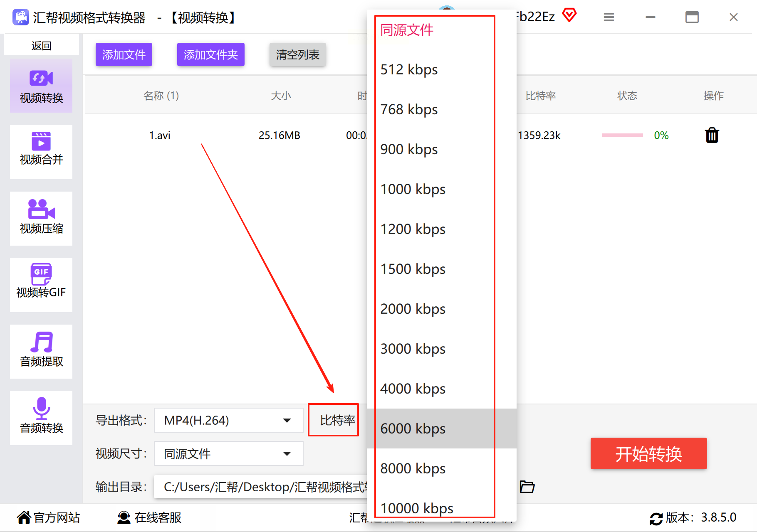The image size is (757, 532).
Task: Open the hamburger menu in title bar
Action: [609, 17]
